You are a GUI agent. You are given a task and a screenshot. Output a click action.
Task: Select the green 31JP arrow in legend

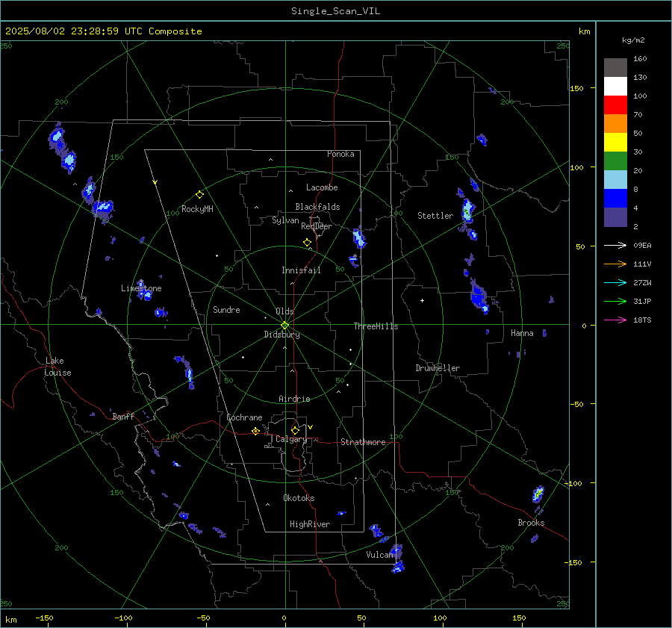pos(615,302)
